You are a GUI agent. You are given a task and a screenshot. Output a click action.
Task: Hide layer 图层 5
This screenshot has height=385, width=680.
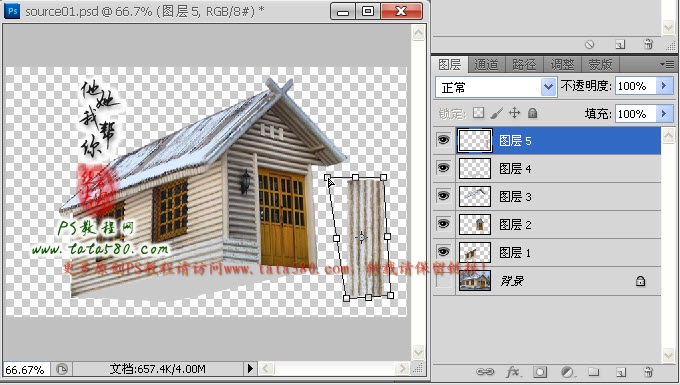[443, 140]
